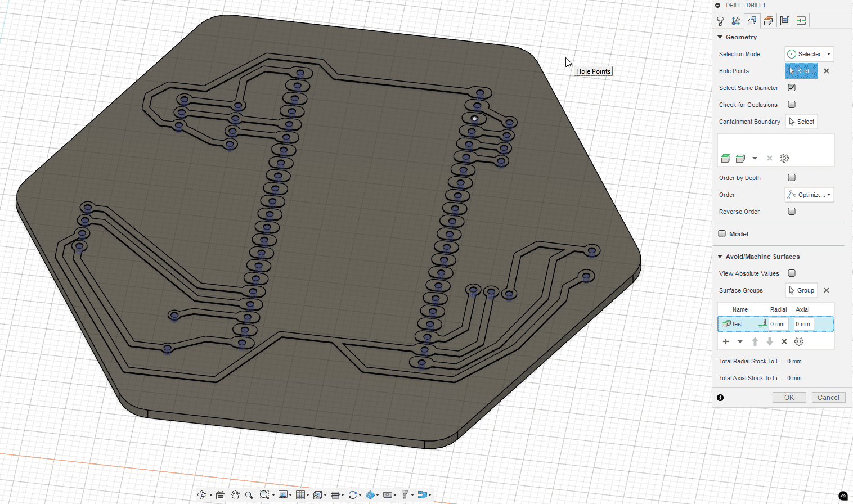Enable Check for Occlusions

[792, 105]
